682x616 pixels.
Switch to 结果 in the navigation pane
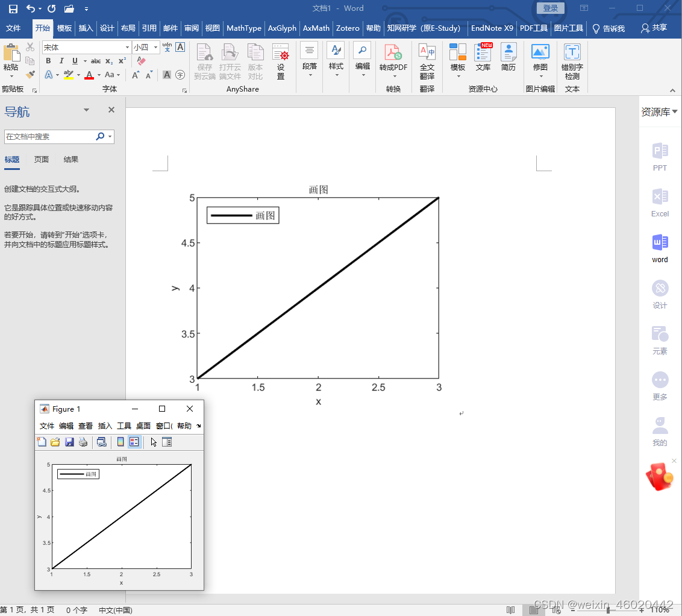[x=70, y=159]
